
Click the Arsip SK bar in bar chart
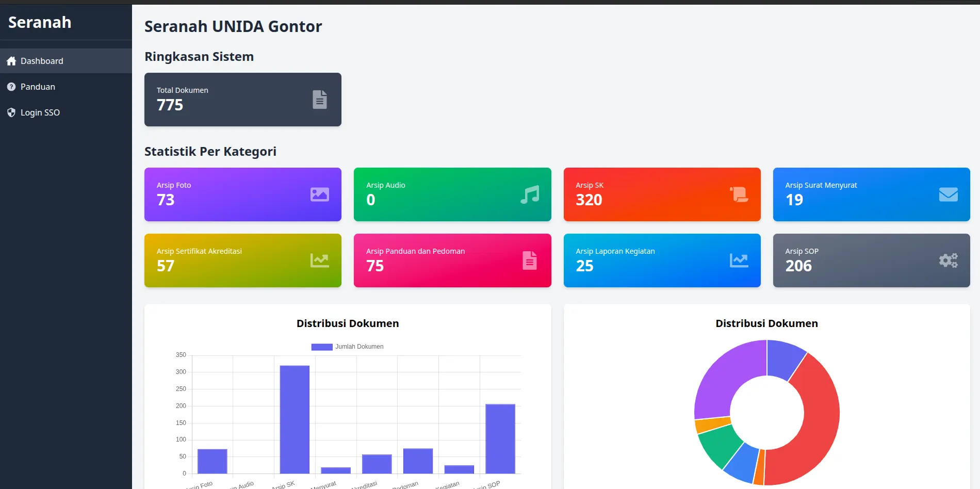295,419
